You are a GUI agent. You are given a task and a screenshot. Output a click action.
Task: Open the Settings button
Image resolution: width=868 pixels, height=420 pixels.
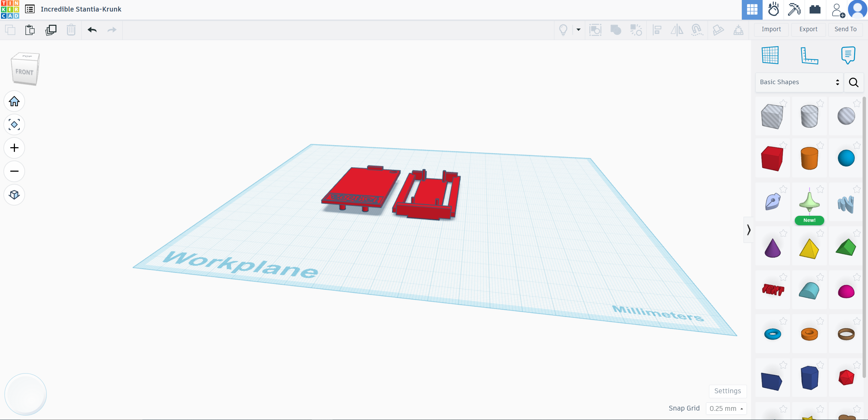coord(728,391)
